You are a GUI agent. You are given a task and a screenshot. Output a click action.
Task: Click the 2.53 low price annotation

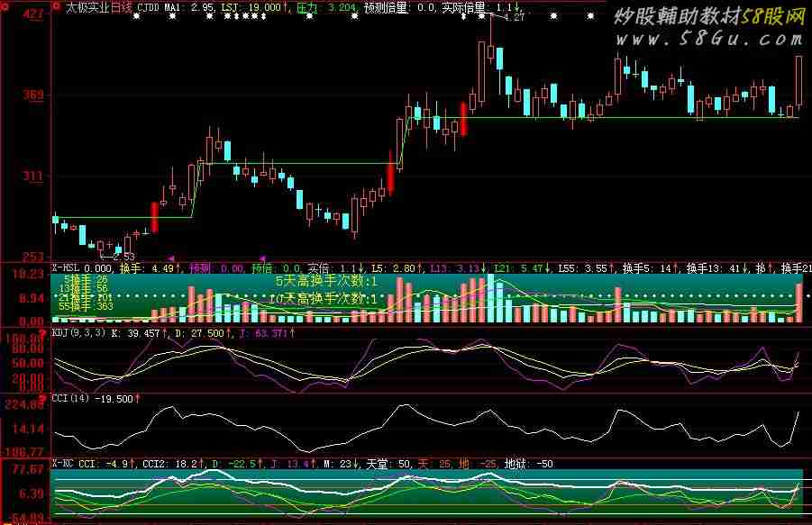click(x=123, y=256)
